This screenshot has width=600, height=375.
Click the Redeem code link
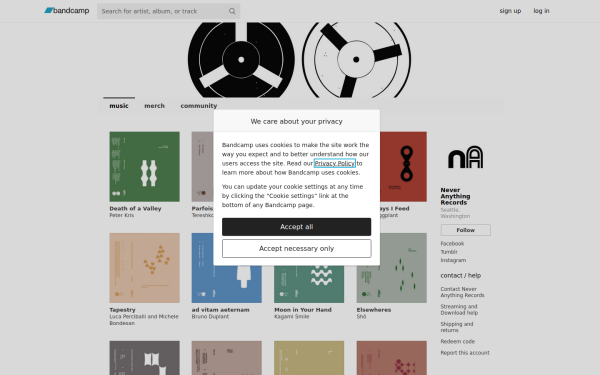click(457, 342)
